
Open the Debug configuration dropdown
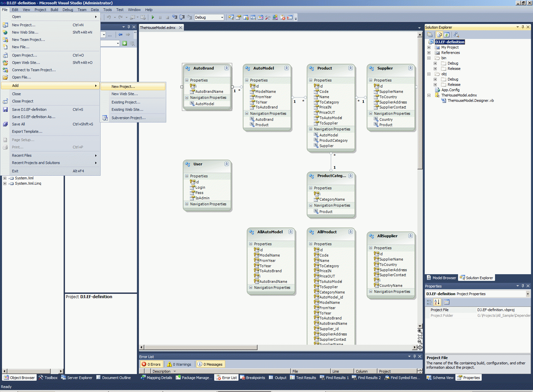(x=222, y=17)
